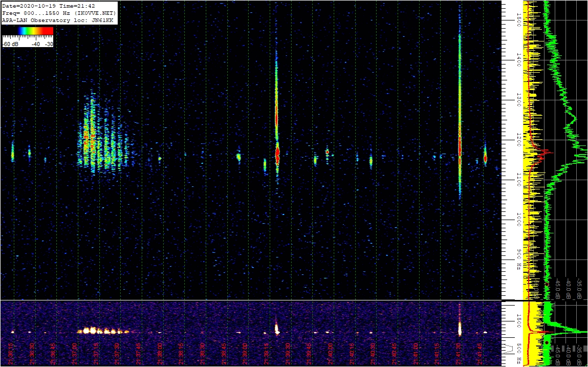Select the 21:41:30 time marker
Screen dimensions: 588x367
[459, 353]
